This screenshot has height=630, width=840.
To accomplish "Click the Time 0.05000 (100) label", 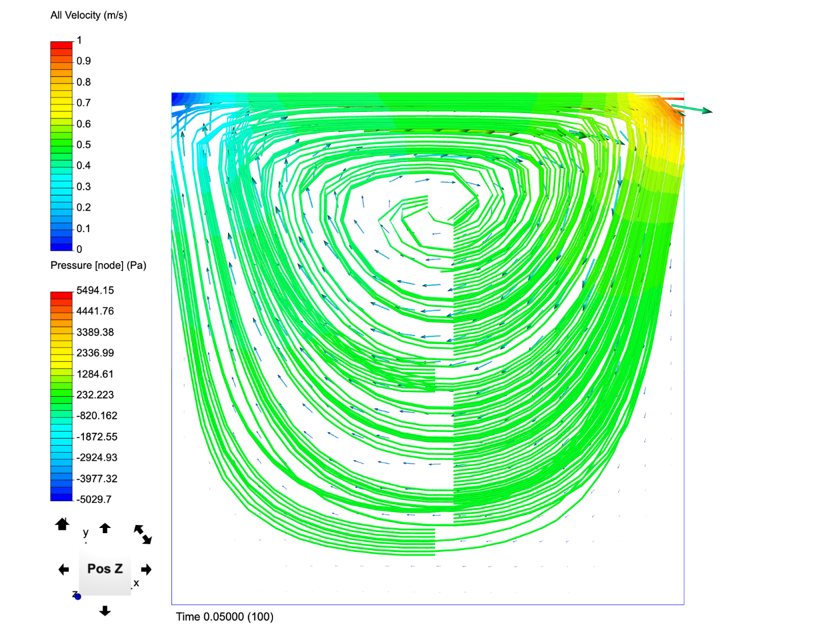I will (x=225, y=617).
